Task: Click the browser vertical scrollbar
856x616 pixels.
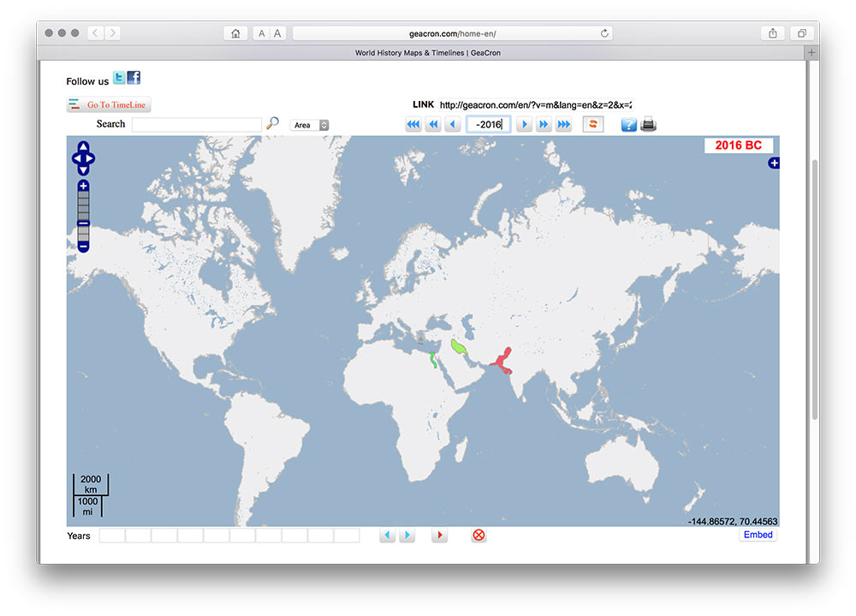Action: coord(815,289)
